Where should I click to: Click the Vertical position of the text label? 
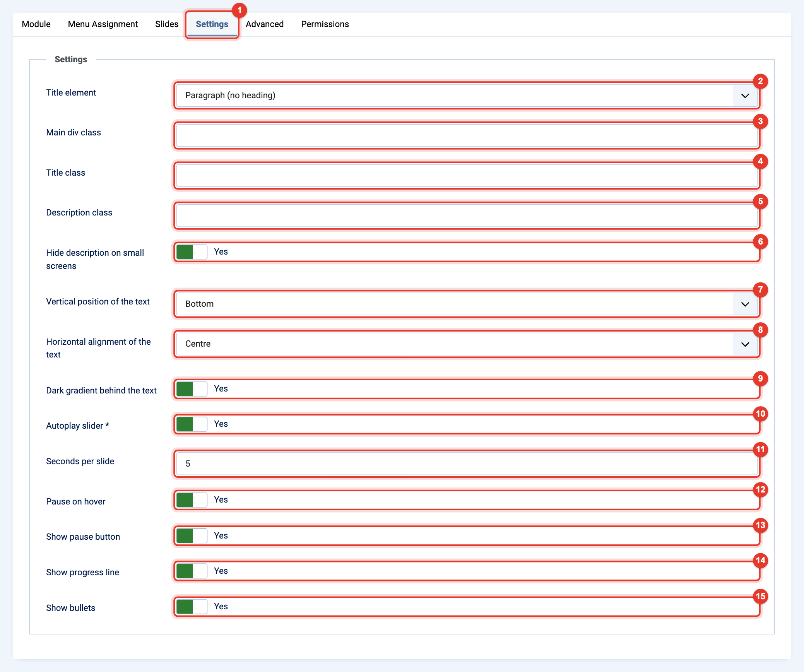coord(98,301)
